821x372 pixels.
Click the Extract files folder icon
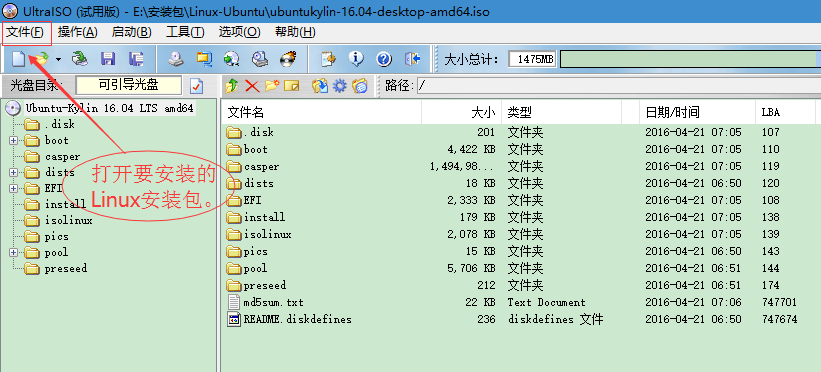point(320,86)
